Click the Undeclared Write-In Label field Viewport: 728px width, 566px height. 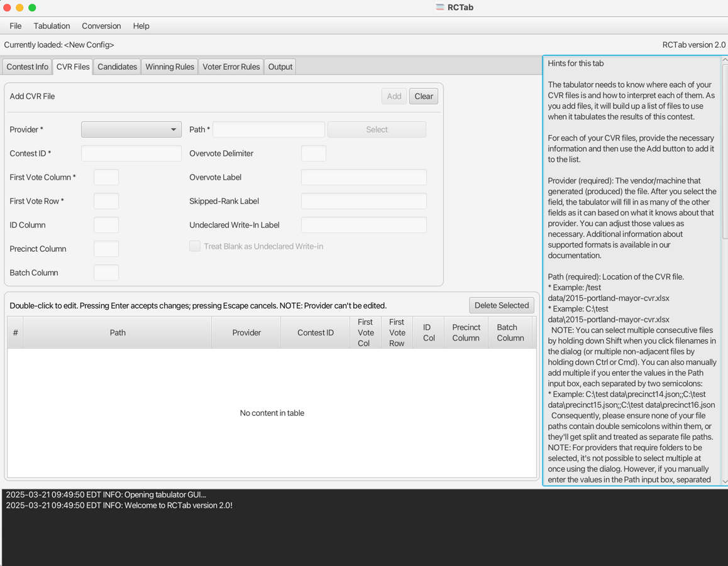coord(364,225)
